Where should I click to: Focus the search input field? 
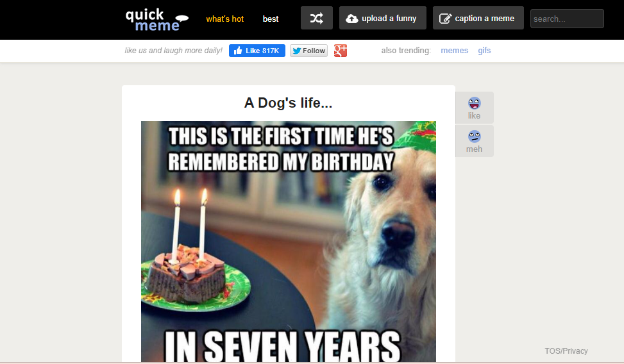(567, 19)
